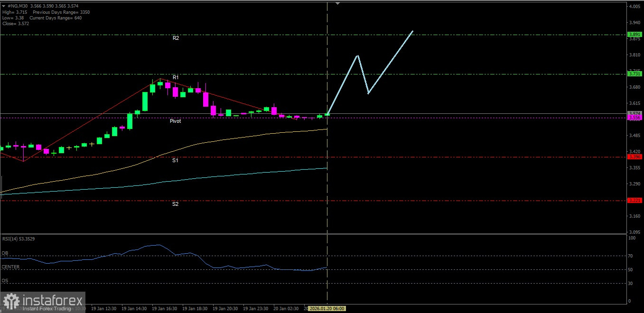Click the OB overbought level label
Image resolution: width=644 pixels, height=313 pixels.
[x=5, y=253]
